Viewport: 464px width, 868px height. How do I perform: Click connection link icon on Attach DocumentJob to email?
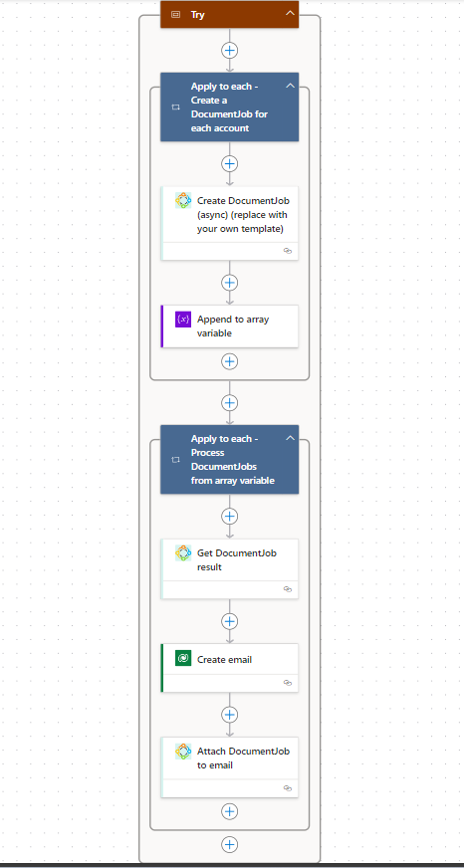click(x=288, y=787)
